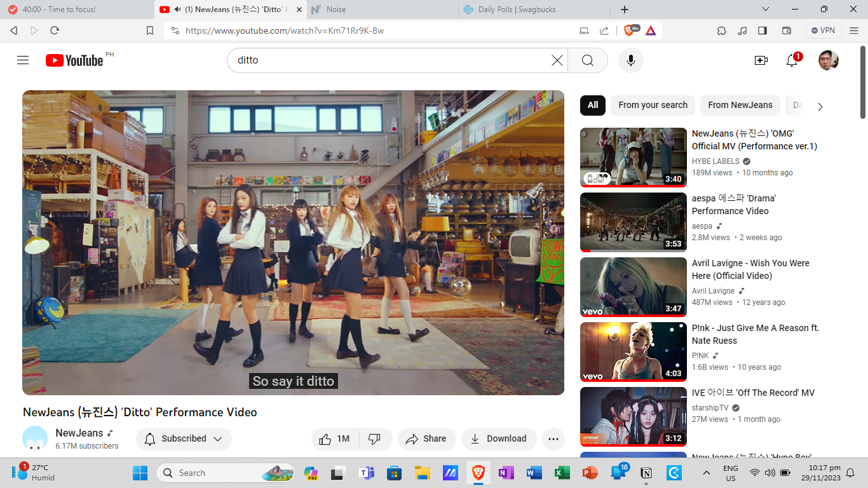The height and width of the screenshot is (488, 868).
Task: Open the weather widget showing 27°C
Action: coord(34,473)
